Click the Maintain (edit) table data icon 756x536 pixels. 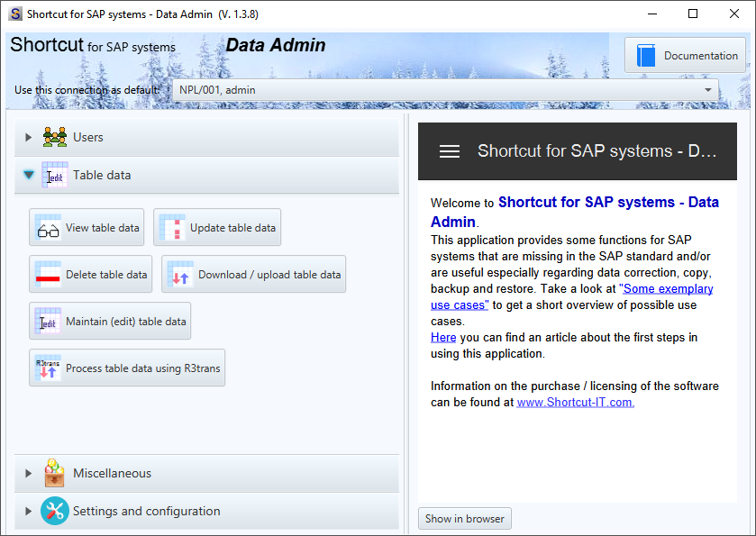[49, 322]
